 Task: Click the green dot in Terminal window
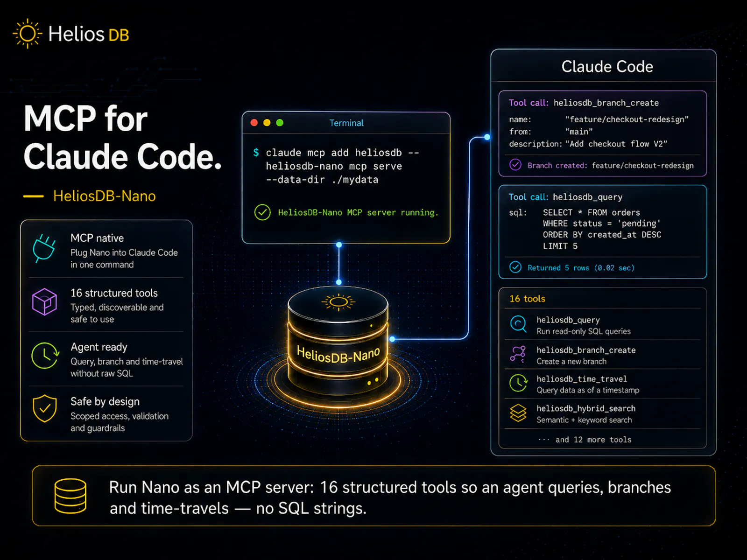pyautogui.click(x=280, y=123)
